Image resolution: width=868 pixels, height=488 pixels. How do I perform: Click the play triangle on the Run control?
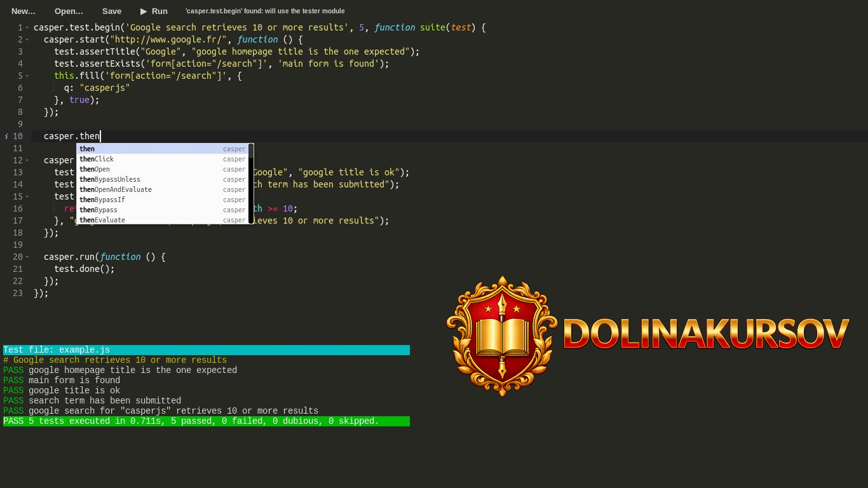pos(144,11)
